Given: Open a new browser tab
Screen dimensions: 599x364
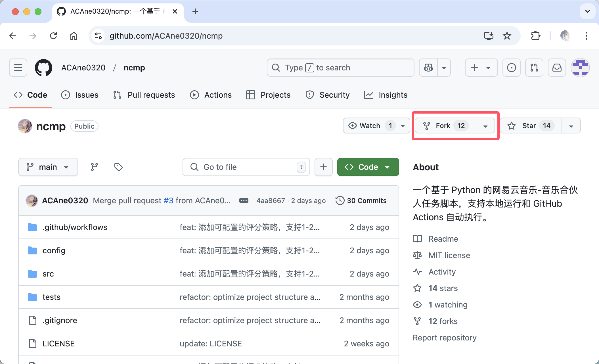Looking at the screenshot, I should click(x=195, y=11).
